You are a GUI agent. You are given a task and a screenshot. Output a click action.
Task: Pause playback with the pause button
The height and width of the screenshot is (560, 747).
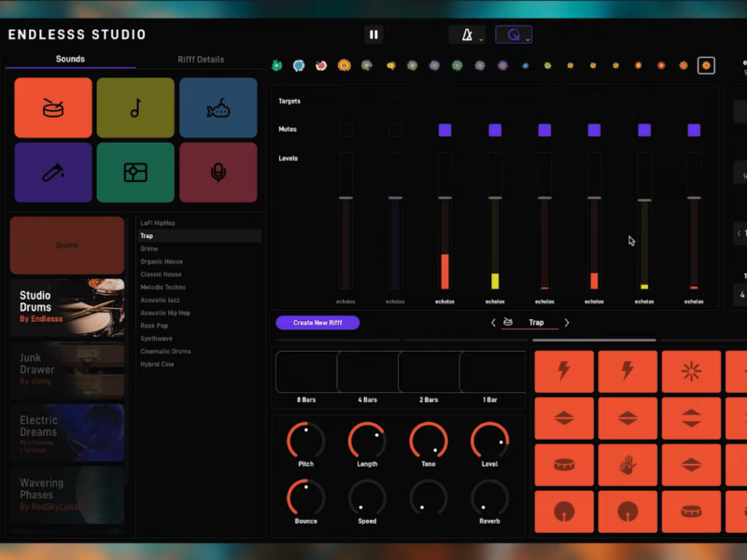373,35
